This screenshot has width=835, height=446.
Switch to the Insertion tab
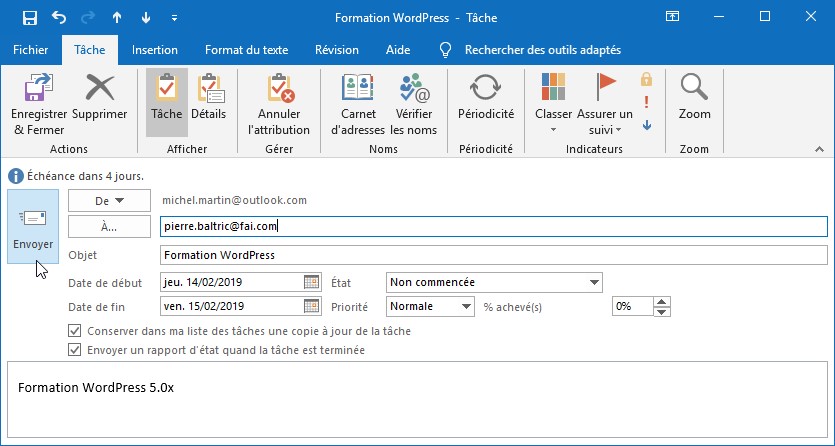click(155, 50)
